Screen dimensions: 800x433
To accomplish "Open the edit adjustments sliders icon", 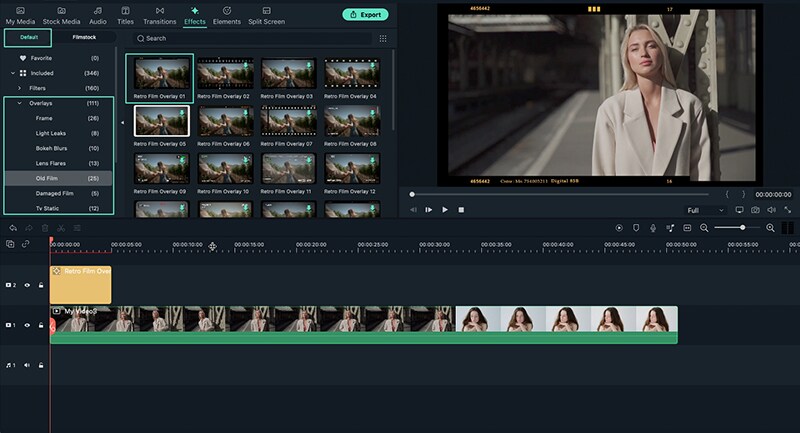I will point(77,228).
